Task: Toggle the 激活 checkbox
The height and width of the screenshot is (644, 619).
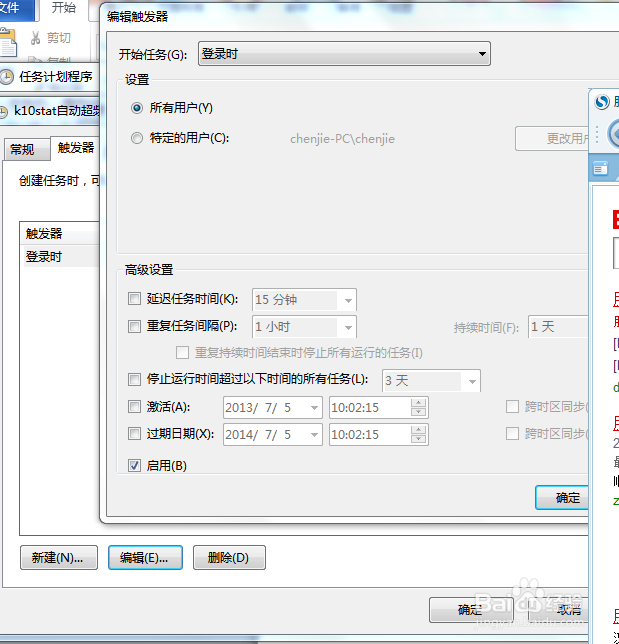Action: [134, 407]
